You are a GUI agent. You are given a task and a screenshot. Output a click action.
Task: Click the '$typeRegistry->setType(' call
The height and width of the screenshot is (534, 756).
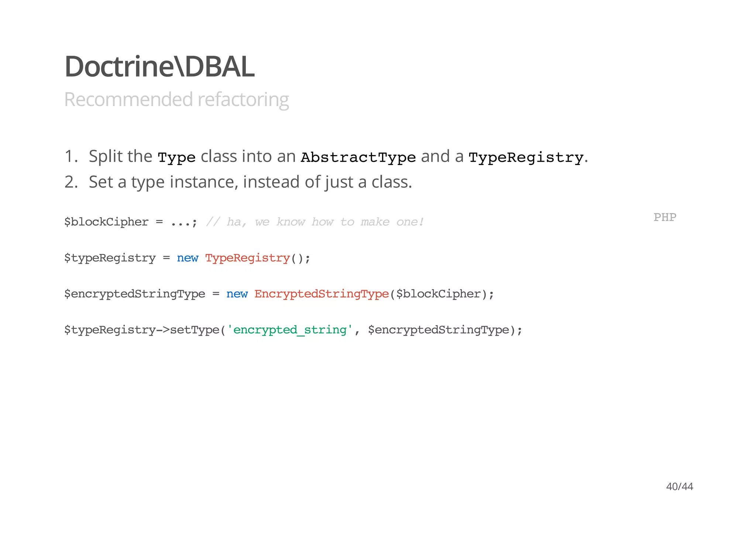(x=145, y=330)
